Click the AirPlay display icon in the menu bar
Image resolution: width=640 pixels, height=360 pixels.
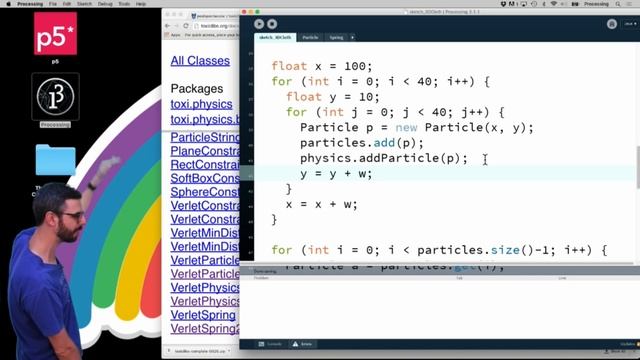point(524,4)
